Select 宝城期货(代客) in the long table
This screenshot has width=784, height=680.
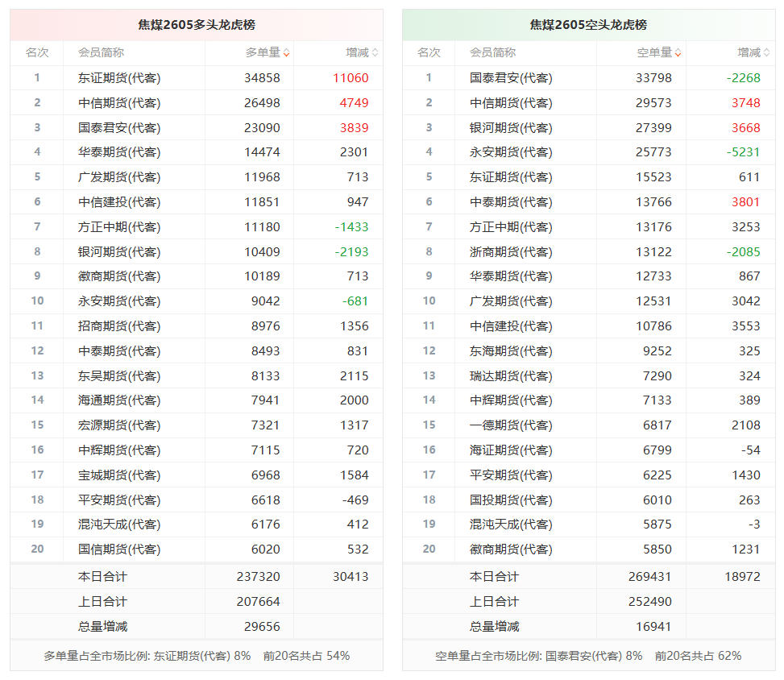click(x=119, y=475)
